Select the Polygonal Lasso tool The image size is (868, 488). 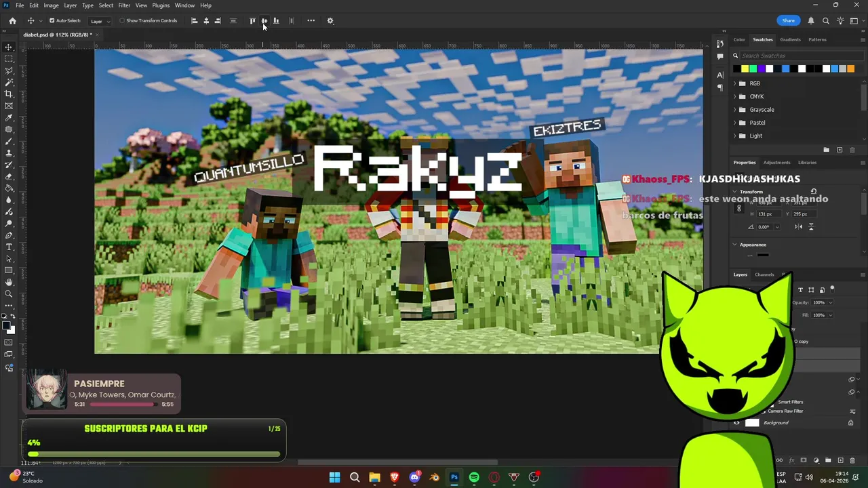[x=9, y=70]
